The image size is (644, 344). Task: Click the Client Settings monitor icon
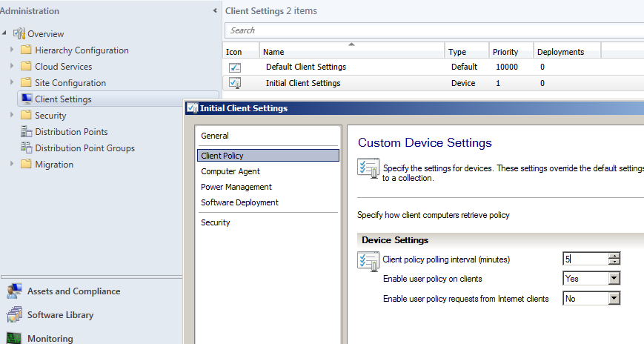(27, 99)
